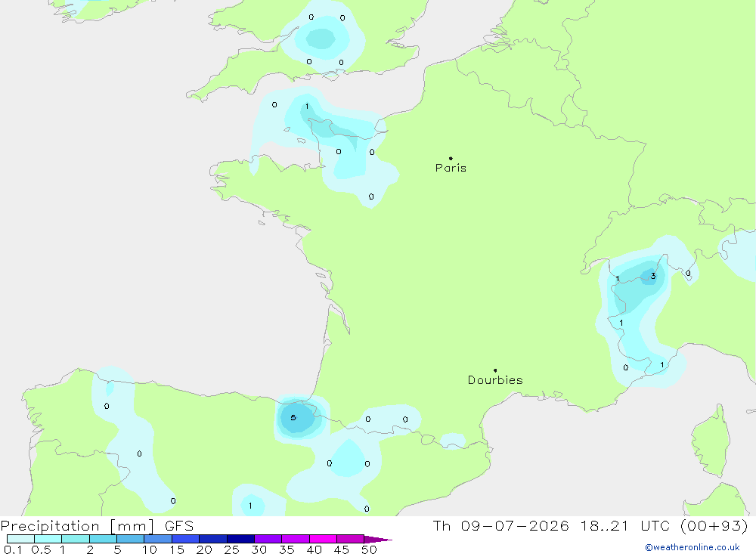Open the weatheronline.co.uk copyright link
Screen dimensions: 756x554
point(692,547)
